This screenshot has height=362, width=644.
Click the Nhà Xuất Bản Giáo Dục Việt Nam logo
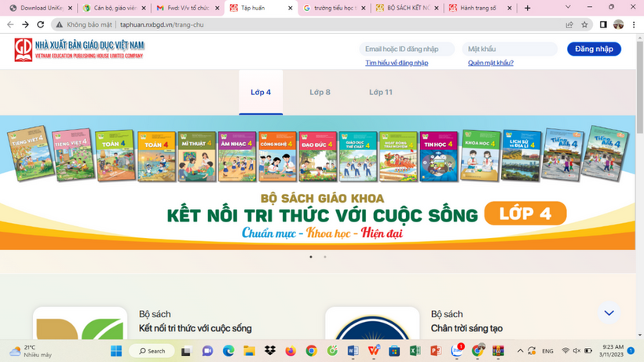tap(79, 49)
